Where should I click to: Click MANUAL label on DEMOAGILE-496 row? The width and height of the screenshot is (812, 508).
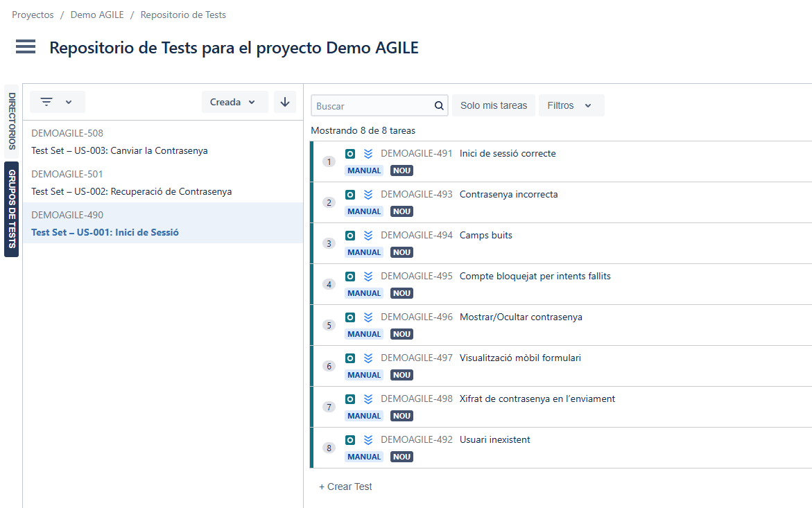coord(364,334)
